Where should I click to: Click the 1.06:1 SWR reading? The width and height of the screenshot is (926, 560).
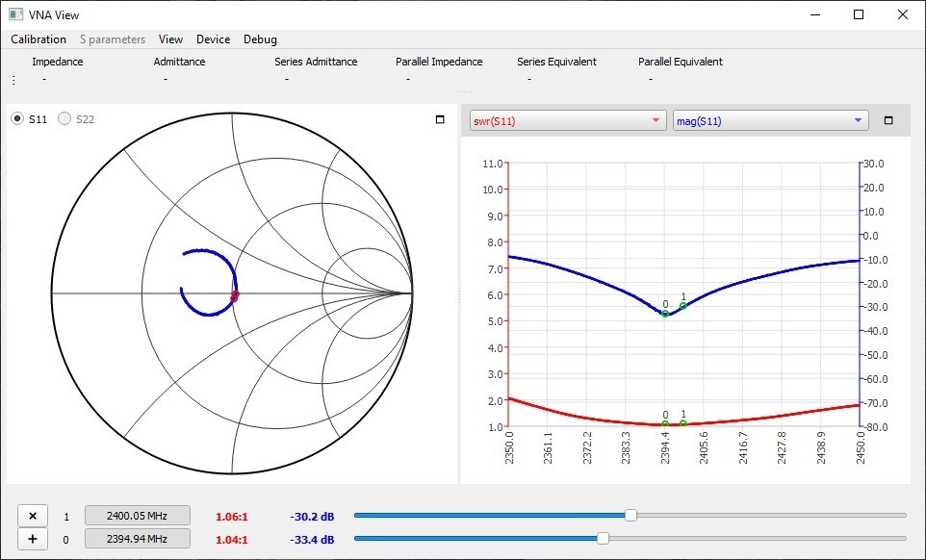[231, 517]
